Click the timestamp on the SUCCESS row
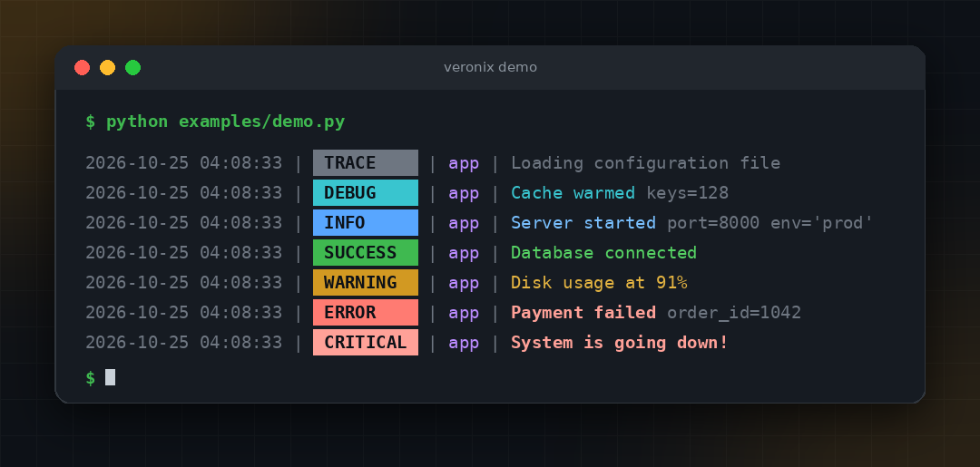The width and height of the screenshot is (980, 467). [183, 253]
